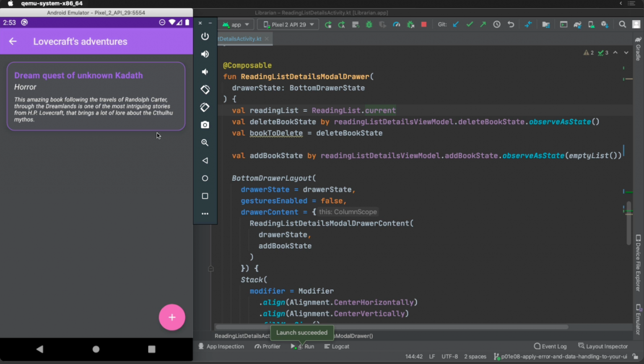Screen dimensions: 644x364
Task: Open the Profiler tool window
Action: pyautogui.click(x=267, y=346)
